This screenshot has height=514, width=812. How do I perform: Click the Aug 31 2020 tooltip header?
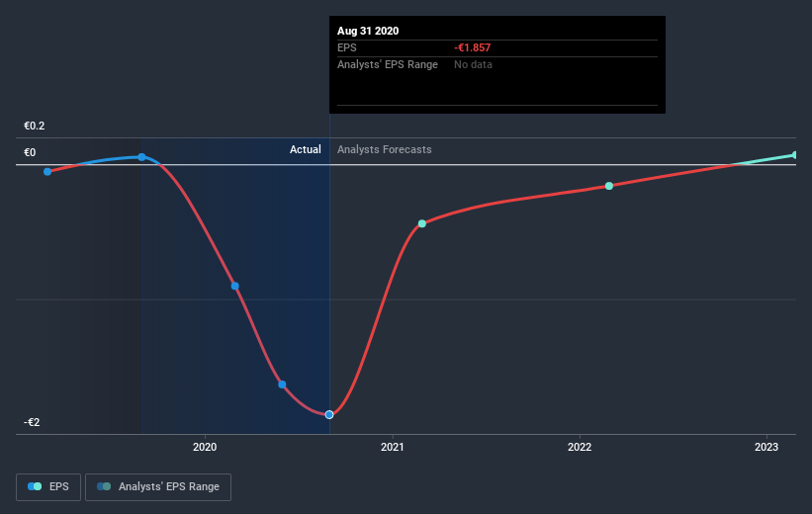pos(368,31)
